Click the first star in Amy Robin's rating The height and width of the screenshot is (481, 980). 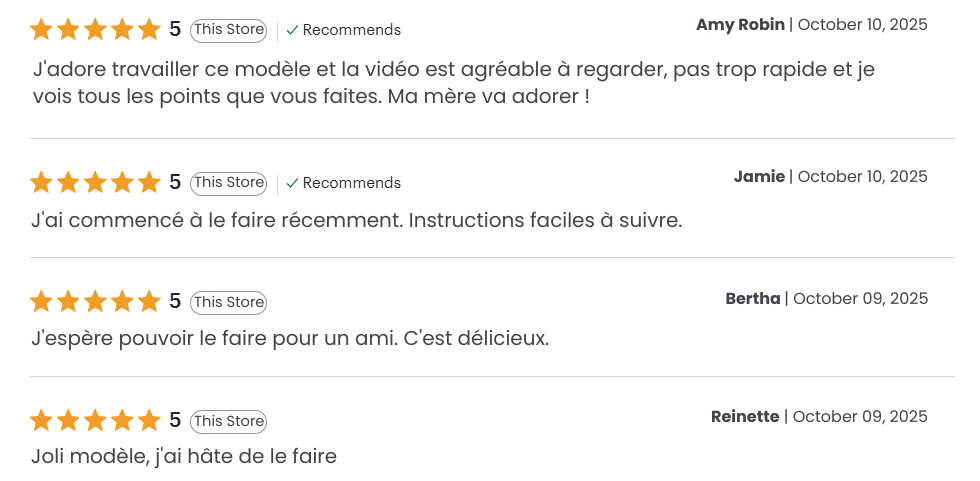point(41,30)
